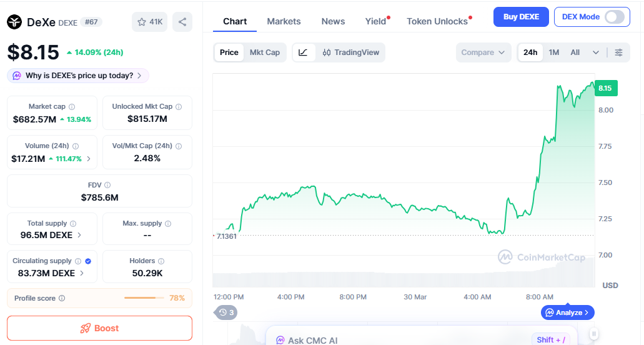Select the 1M time range
The image size is (644, 345).
[553, 52]
